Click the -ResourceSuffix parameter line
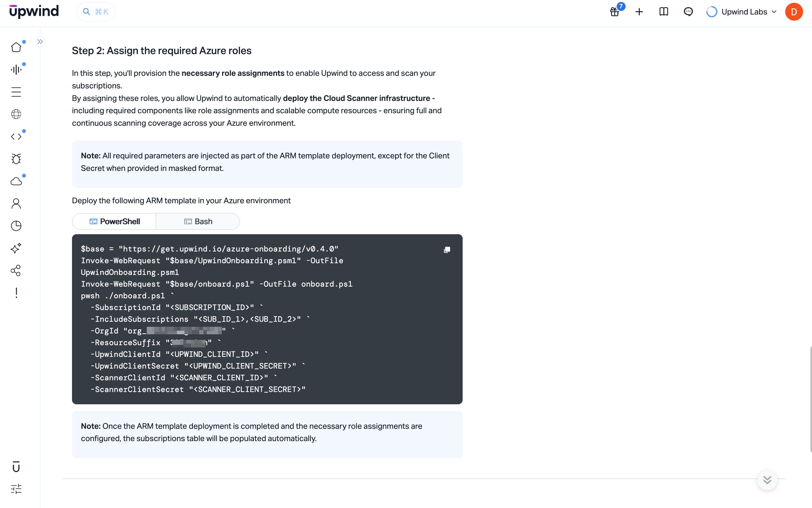 (156, 343)
